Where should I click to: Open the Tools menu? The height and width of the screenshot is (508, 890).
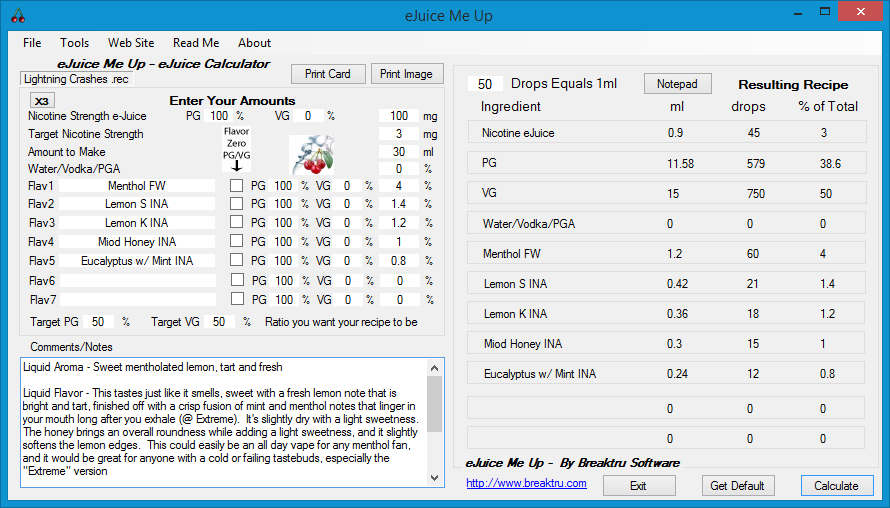(74, 43)
